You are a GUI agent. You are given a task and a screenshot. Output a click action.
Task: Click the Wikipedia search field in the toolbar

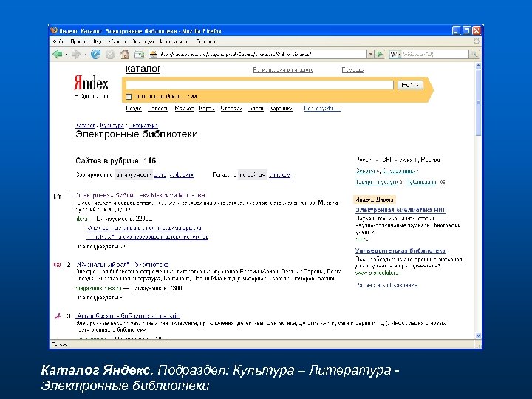coord(434,54)
